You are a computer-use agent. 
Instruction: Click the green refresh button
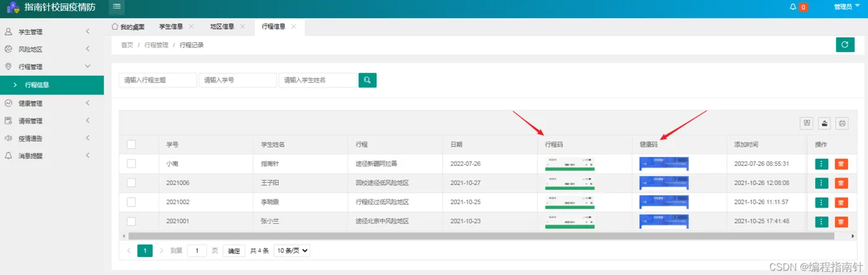pos(844,45)
